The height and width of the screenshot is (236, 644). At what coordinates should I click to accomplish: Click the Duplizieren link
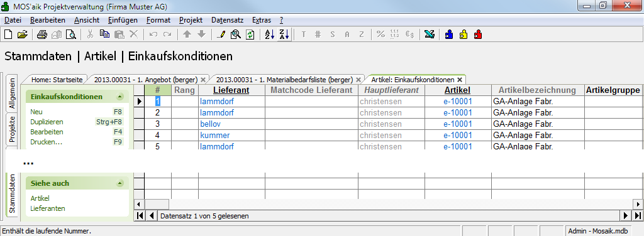47,122
